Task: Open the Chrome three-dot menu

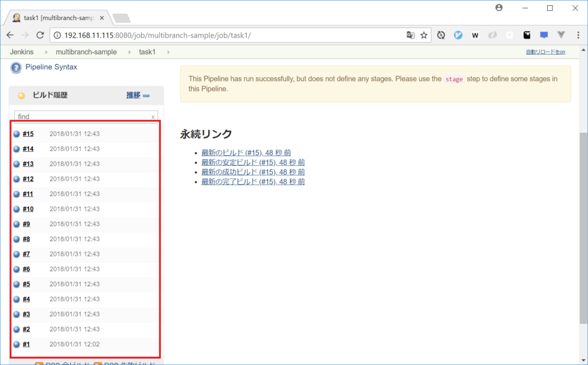Action: [x=577, y=35]
